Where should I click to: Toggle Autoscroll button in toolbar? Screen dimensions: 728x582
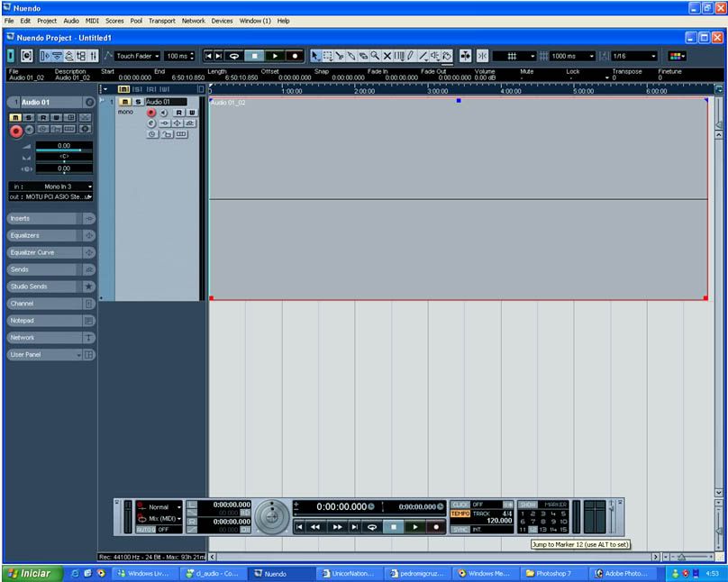point(465,56)
